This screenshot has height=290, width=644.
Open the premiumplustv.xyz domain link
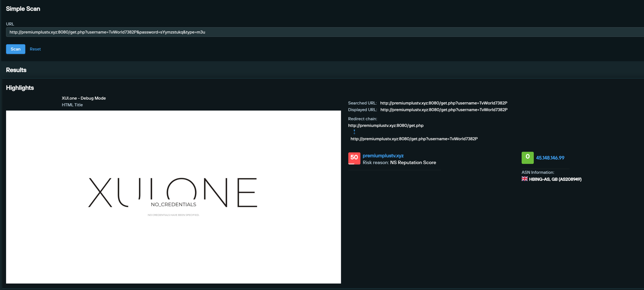pos(383,156)
